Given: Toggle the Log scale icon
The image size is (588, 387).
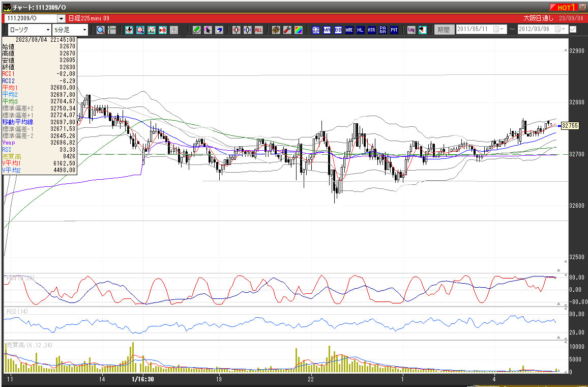Looking at the screenshot, I should [x=411, y=30].
